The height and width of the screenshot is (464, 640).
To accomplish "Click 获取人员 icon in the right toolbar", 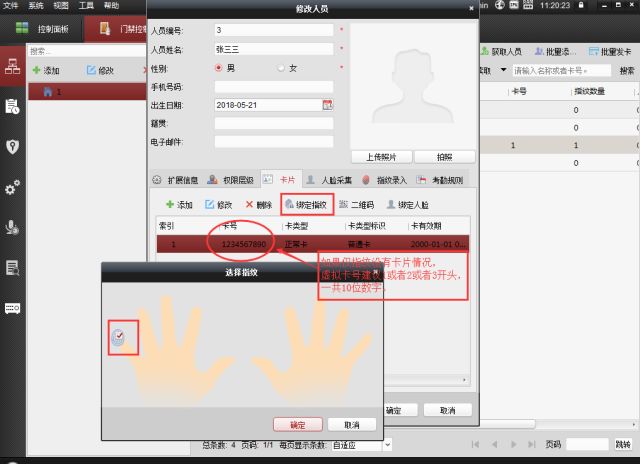I will (500, 50).
